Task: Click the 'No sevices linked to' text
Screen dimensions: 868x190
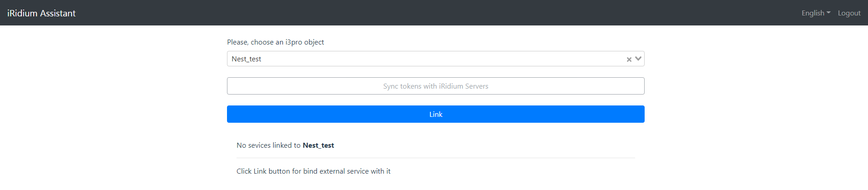Action: tap(268, 145)
